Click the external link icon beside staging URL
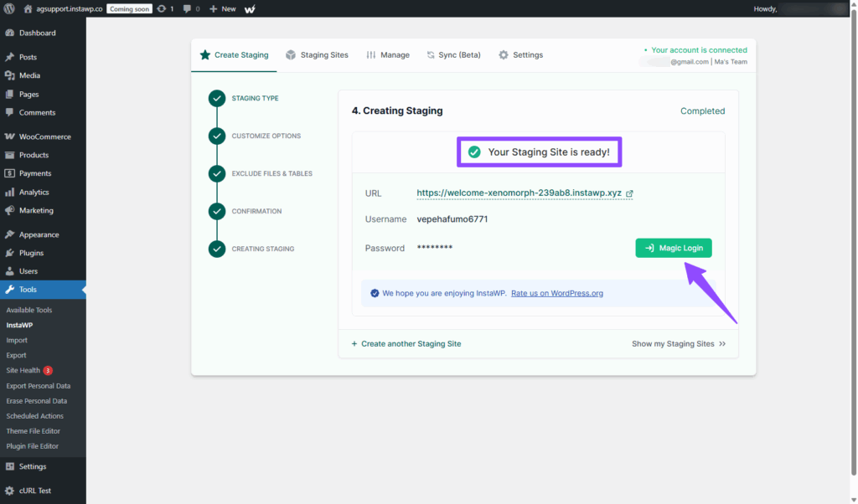 tap(629, 194)
